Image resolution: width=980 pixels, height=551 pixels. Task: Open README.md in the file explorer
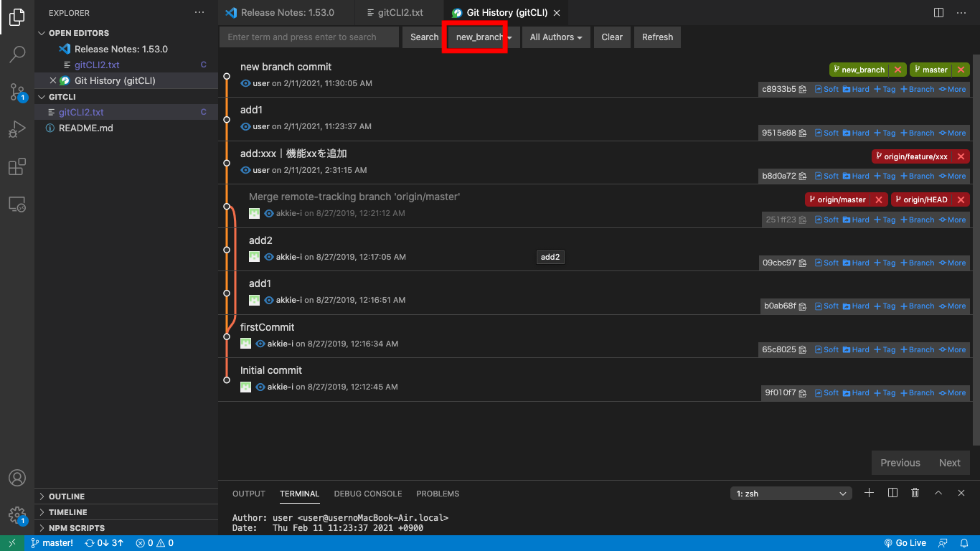coord(85,128)
